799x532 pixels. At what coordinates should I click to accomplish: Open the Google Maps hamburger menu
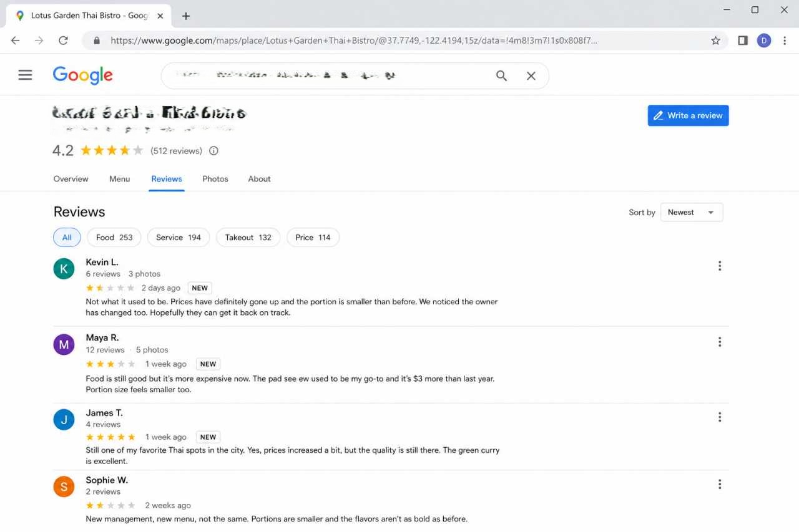click(x=25, y=75)
